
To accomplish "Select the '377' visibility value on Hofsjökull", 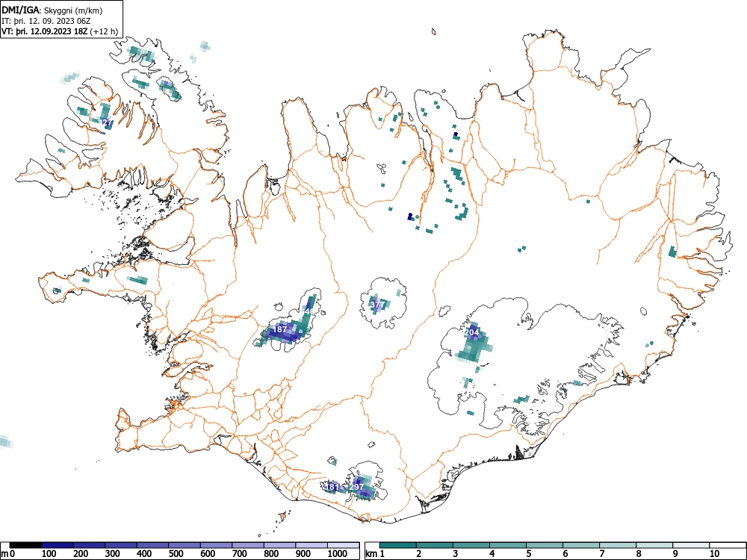I will pyautogui.click(x=377, y=305).
